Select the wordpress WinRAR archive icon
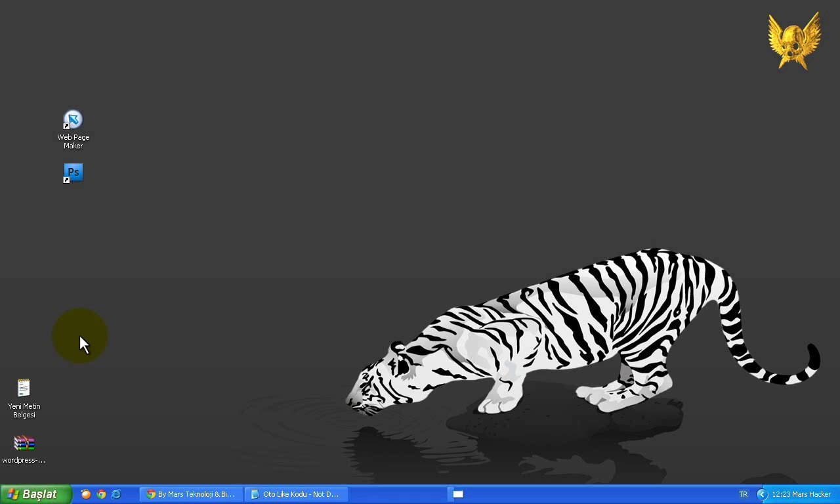Viewport: 840px width, 504px height. (24, 450)
